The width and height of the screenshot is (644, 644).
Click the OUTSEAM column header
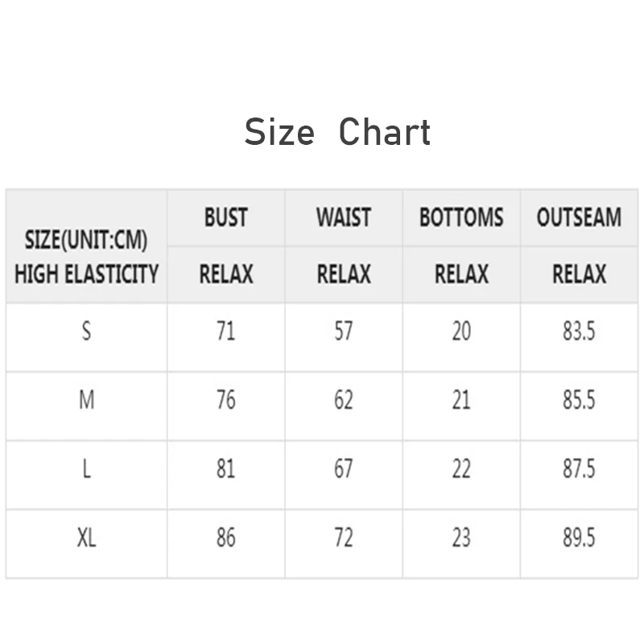click(579, 217)
